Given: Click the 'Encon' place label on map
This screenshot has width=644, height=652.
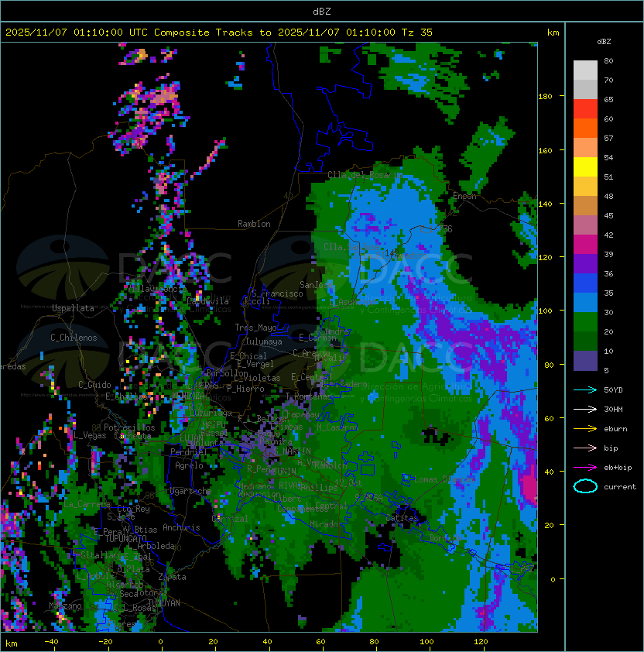Looking at the screenshot, I should (464, 196).
